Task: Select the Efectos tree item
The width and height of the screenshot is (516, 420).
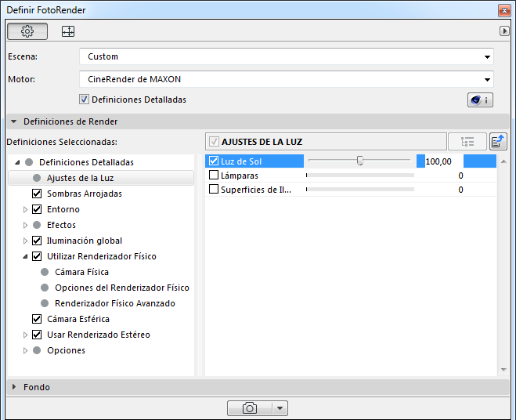Action: (61, 225)
